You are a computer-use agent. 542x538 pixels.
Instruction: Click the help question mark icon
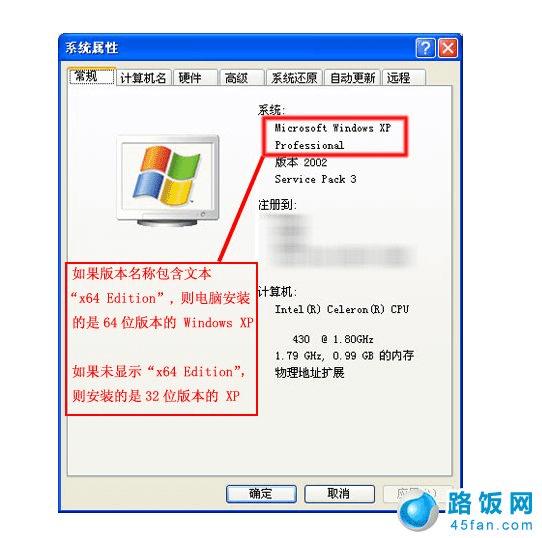[x=425, y=48]
